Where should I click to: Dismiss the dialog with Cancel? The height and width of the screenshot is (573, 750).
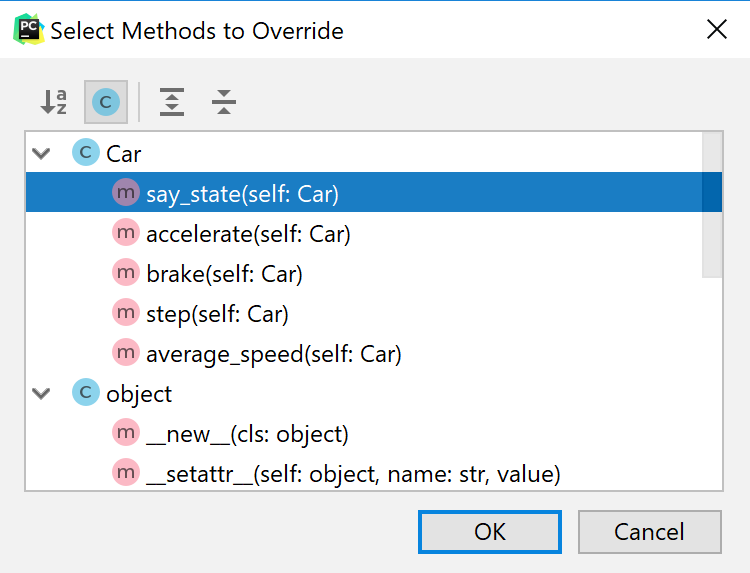pyautogui.click(x=650, y=532)
